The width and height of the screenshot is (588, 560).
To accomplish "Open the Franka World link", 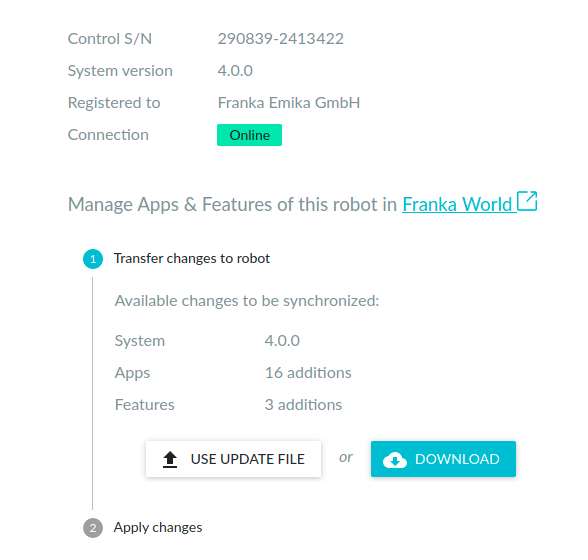I will click(457, 204).
